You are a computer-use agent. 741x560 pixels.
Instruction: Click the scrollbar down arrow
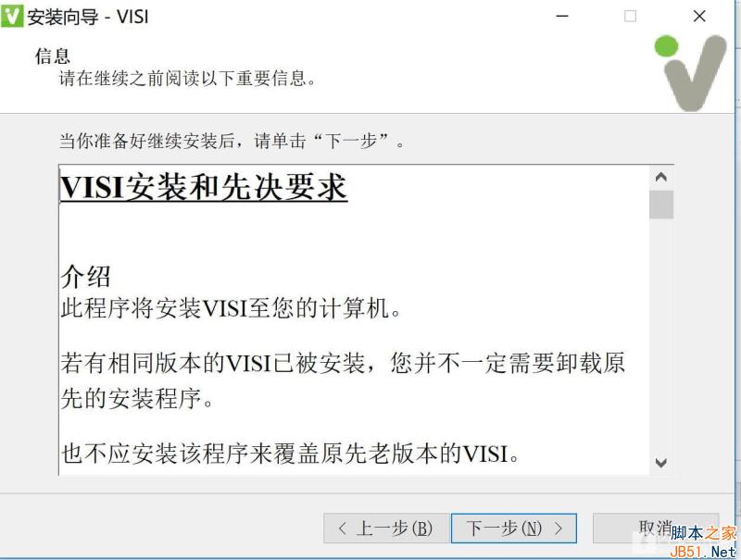661,463
